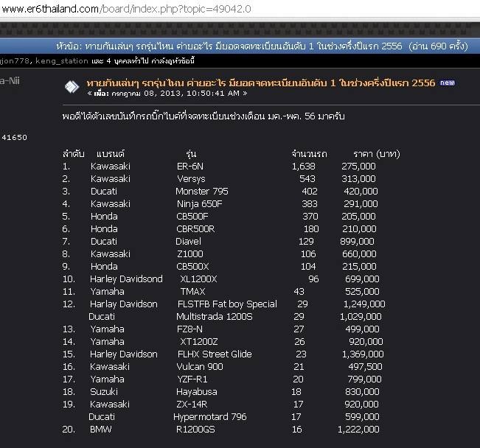The image size is (480, 448).
Task: Click the 'Versys' model text
Action: coord(191,179)
